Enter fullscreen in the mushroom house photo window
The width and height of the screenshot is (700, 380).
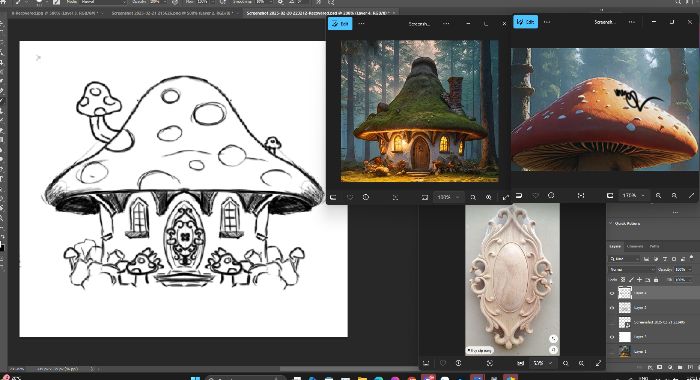tap(505, 197)
